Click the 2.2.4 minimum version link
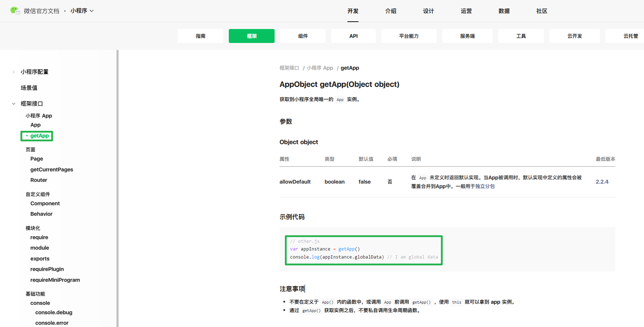The height and width of the screenshot is (327, 644). 602,182
